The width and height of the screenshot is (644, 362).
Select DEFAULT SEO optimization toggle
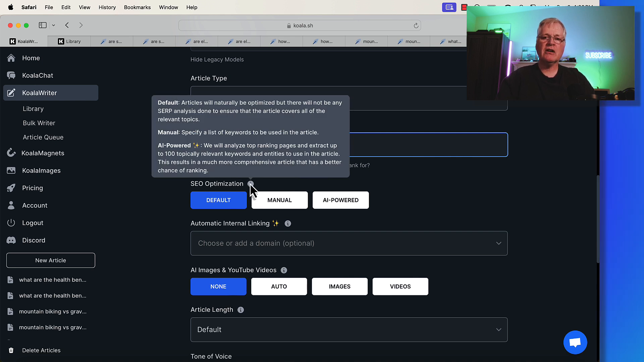[218, 200]
